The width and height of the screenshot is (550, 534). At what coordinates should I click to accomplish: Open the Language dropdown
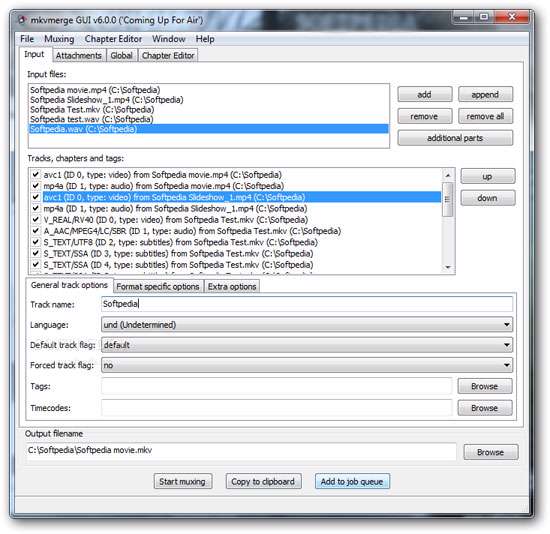pyautogui.click(x=307, y=325)
